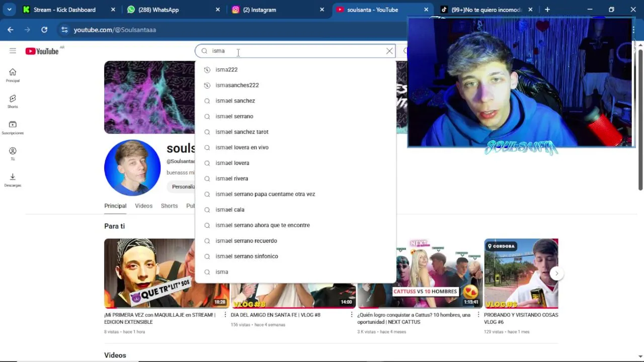
Task: Close the WhatsApp tab
Action: (217, 10)
